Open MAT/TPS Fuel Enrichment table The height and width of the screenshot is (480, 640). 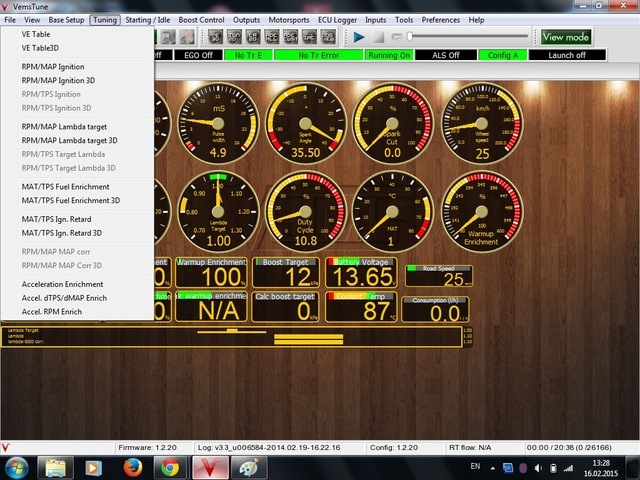point(78,187)
